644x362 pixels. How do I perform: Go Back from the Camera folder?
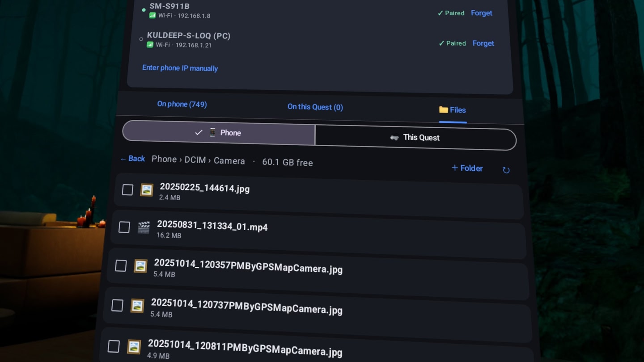click(132, 159)
